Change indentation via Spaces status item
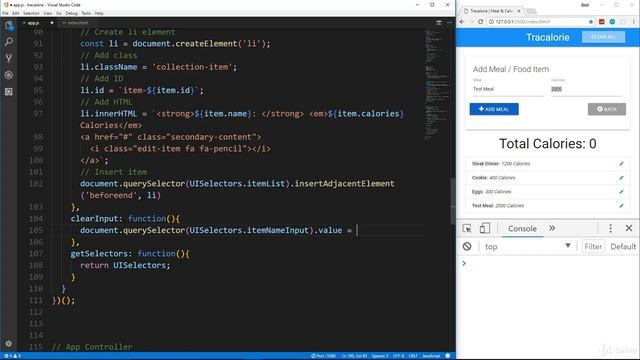The image size is (640, 360). (x=380, y=356)
